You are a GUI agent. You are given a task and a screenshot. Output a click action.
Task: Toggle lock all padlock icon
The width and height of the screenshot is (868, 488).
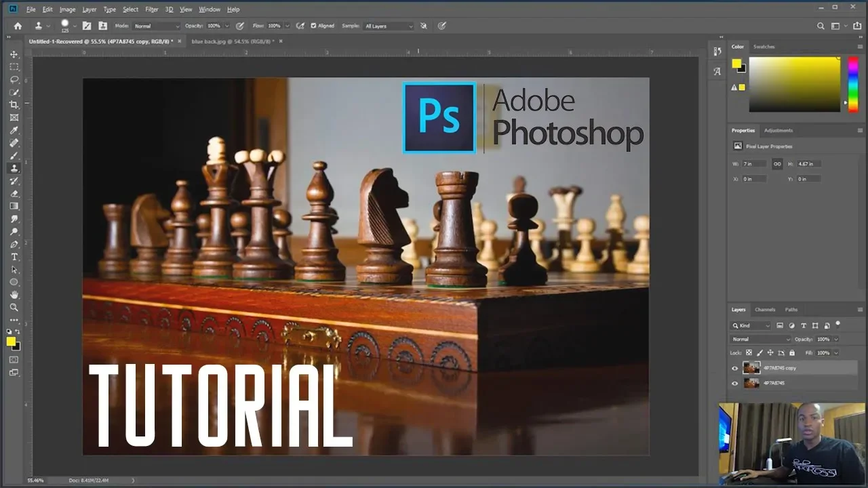click(792, 352)
